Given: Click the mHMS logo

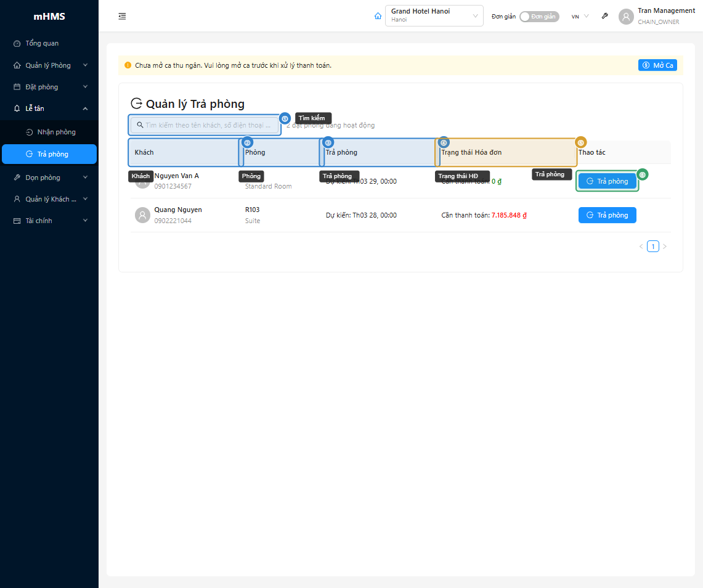Looking at the screenshot, I should tap(49, 17).
